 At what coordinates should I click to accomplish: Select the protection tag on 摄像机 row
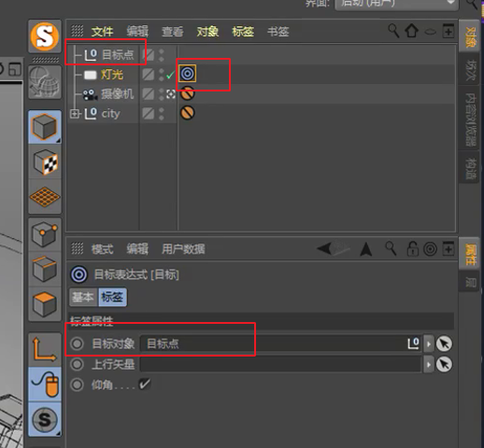[x=188, y=93]
